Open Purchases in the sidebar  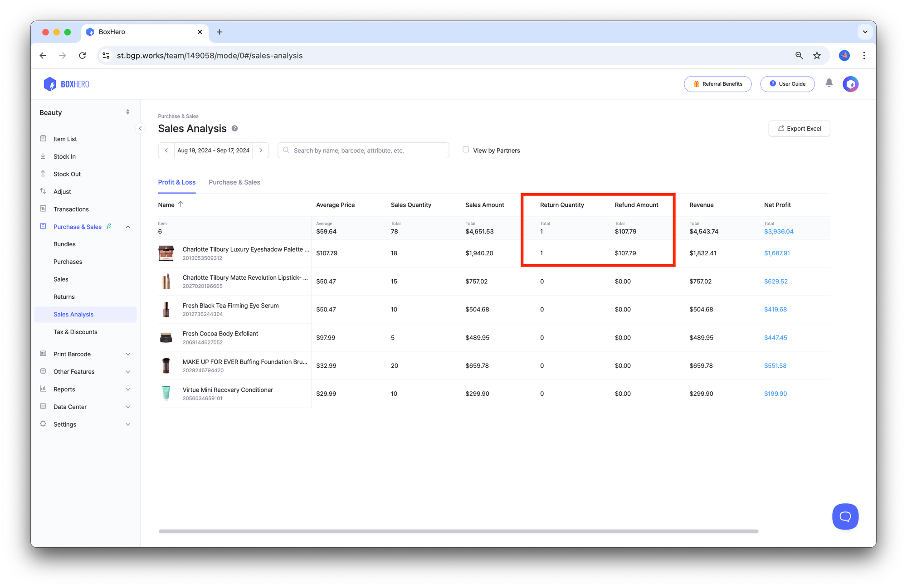pyautogui.click(x=68, y=262)
